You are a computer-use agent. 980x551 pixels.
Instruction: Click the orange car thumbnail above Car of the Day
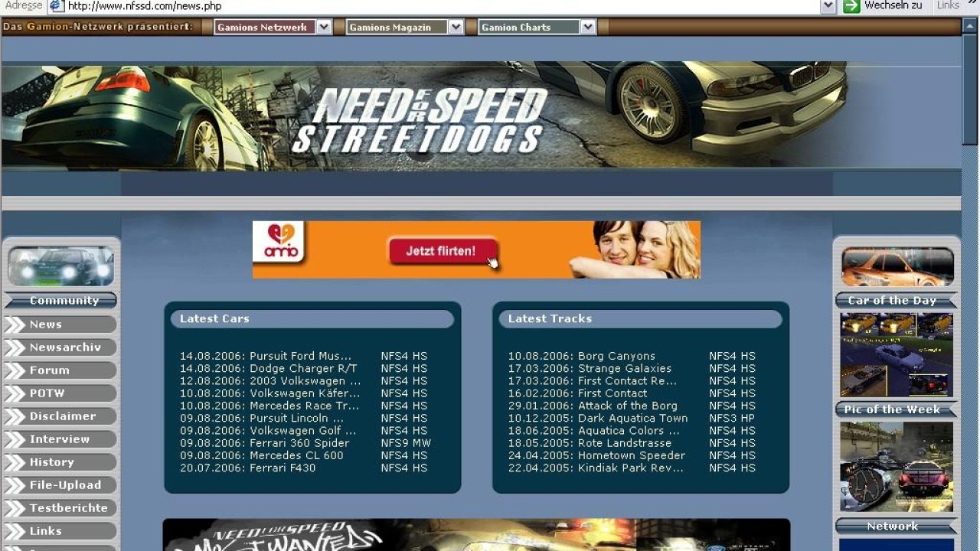(x=897, y=266)
